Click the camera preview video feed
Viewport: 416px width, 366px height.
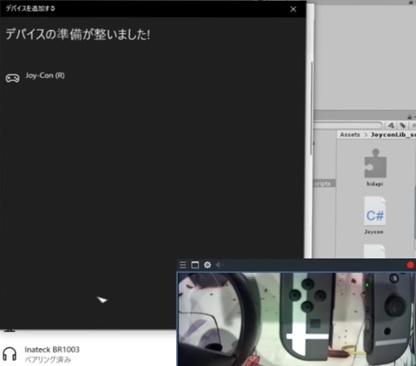click(296, 319)
